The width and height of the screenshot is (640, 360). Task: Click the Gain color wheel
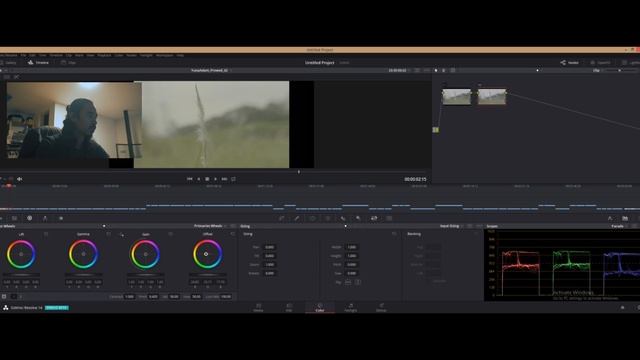[145, 254]
